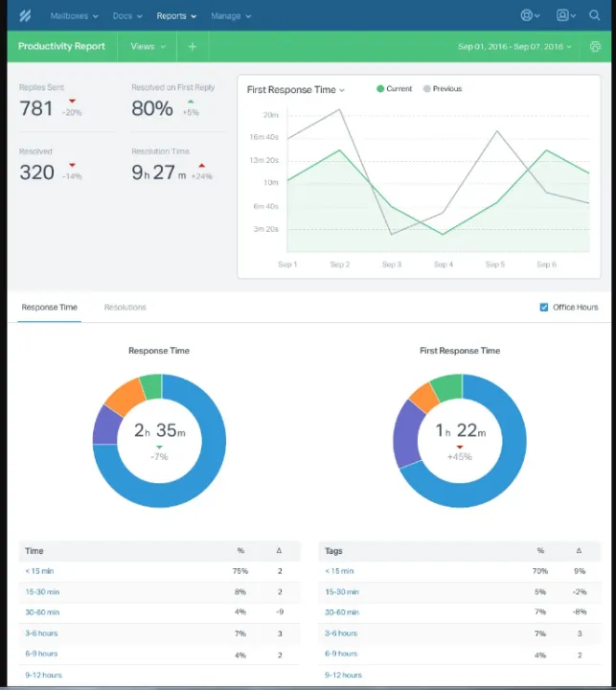Image resolution: width=616 pixels, height=690 pixels.
Task: Add a new view with the plus icon
Action: (192, 46)
